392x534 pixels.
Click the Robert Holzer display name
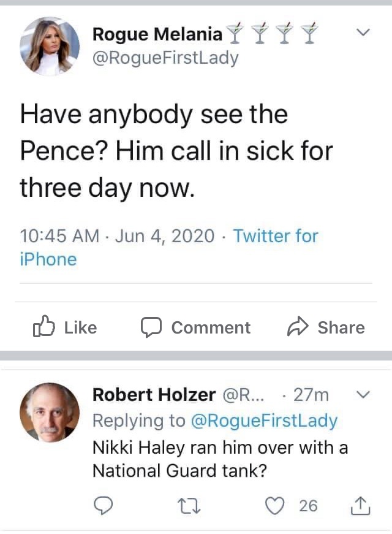click(x=154, y=394)
